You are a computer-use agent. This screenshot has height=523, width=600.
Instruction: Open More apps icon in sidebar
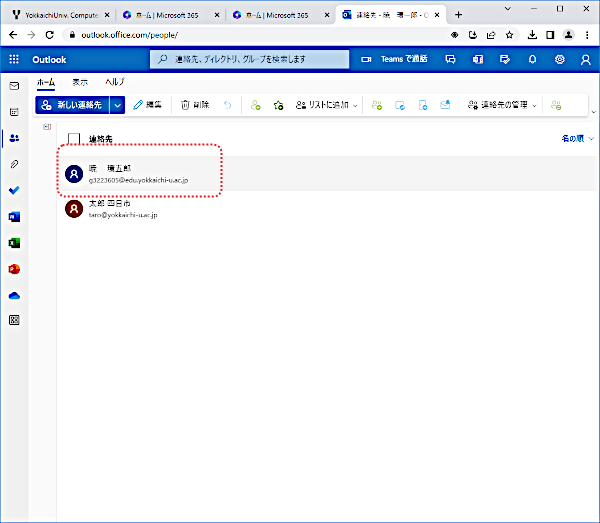click(x=14, y=320)
